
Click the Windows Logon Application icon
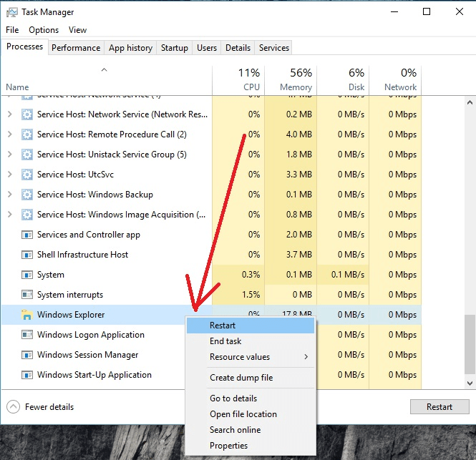click(27, 335)
